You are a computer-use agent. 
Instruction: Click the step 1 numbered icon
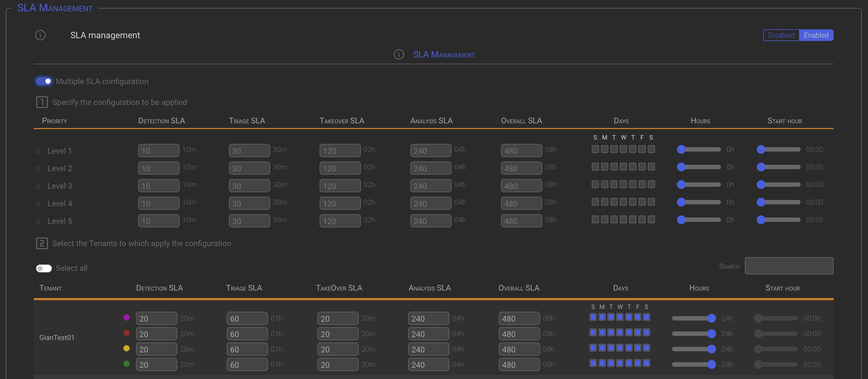(x=42, y=102)
